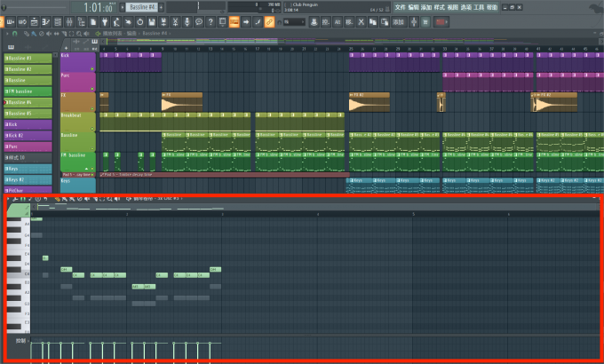Click the main volume slider knob
Image resolution: width=604 pixels, height=364 pixels.
pyautogui.click(x=4, y=7)
